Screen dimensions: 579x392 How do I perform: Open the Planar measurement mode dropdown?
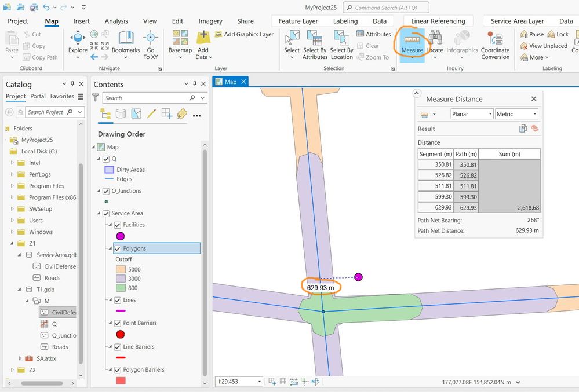click(x=471, y=114)
